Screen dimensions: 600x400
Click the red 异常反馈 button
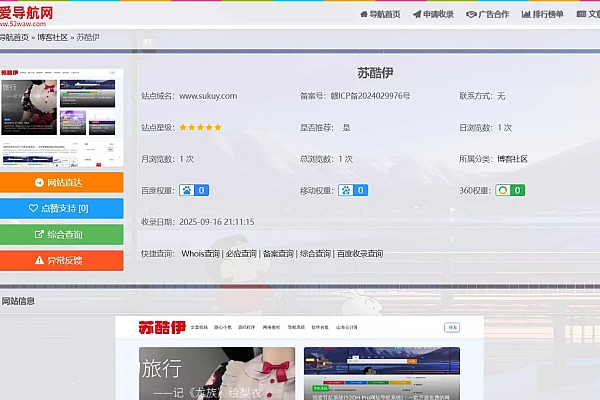tap(62, 260)
